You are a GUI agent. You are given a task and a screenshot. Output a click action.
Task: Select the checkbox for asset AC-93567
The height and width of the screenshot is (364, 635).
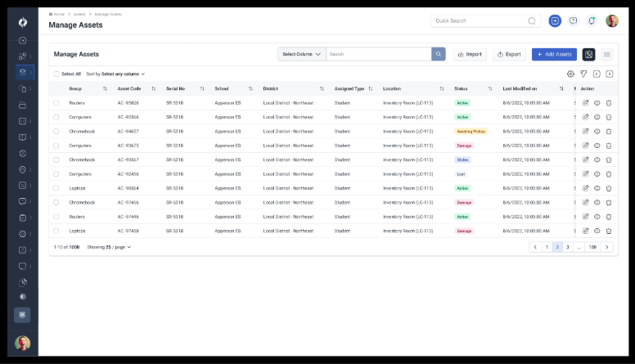tap(56, 160)
